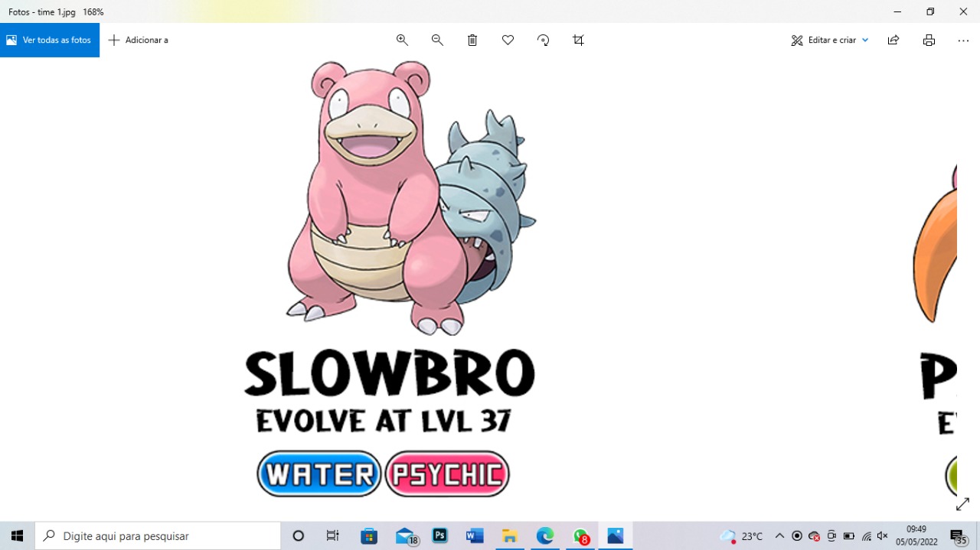Open File Explorer from the taskbar
The height and width of the screenshot is (550, 980).
pyautogui.click(x=510, y=535)
